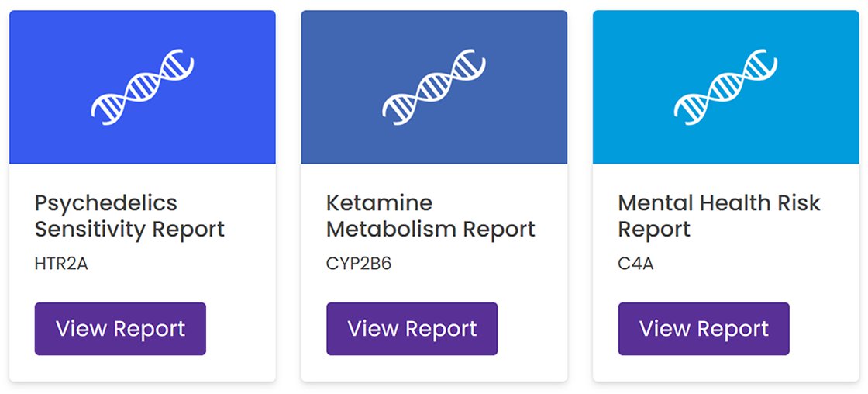
Task: Click the C4A gene label
Action: [635, 264]
